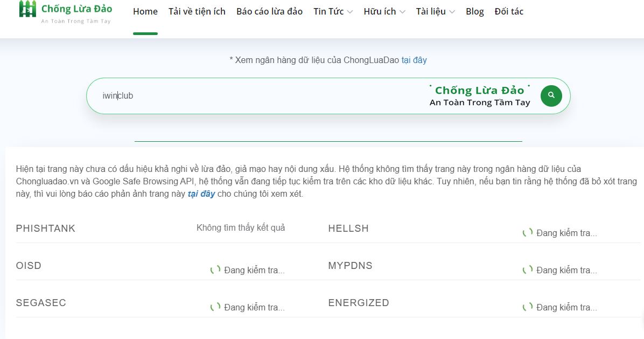Select the HELLSH source label
644x339 pixels.
348,229
